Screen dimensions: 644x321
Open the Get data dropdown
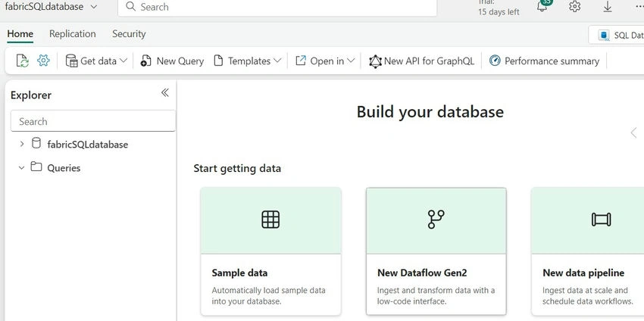(97, 61)
